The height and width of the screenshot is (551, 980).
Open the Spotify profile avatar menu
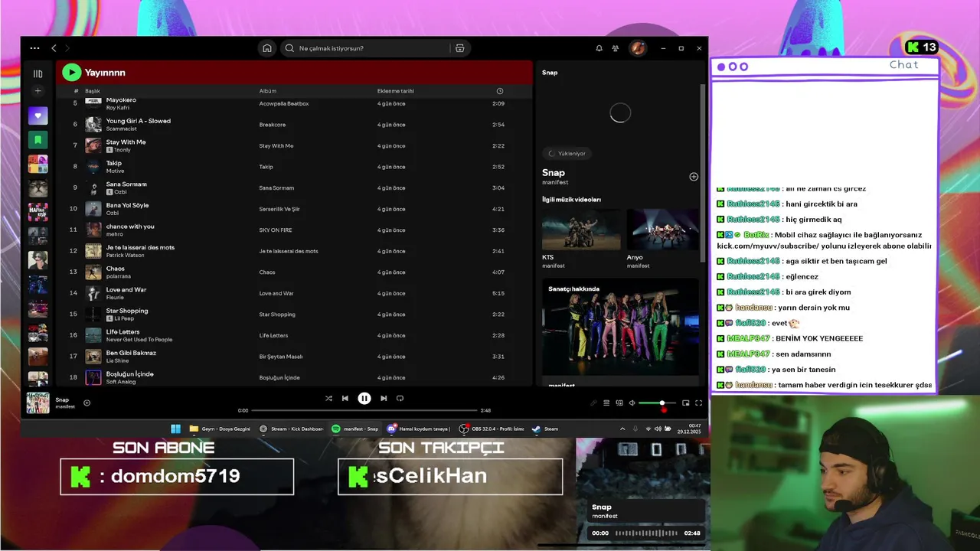(637, 48)
